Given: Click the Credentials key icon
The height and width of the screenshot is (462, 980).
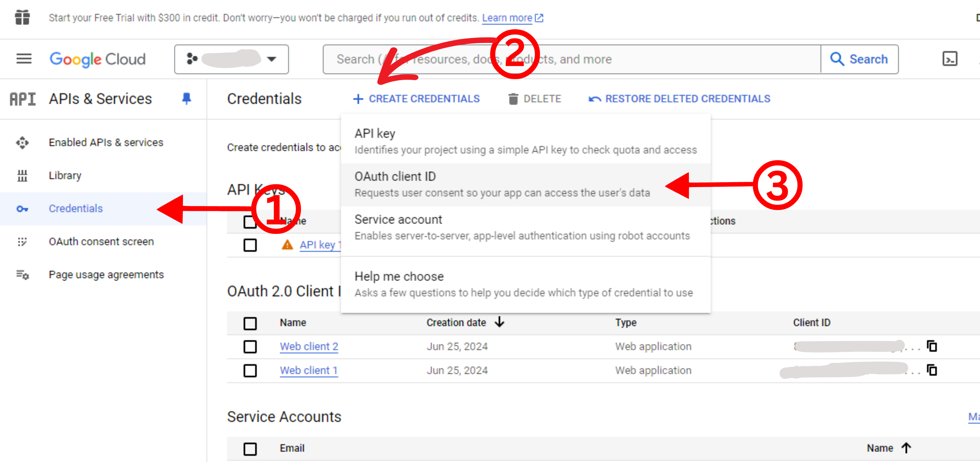Looking at the screenshot, I should tap(22, 209).
